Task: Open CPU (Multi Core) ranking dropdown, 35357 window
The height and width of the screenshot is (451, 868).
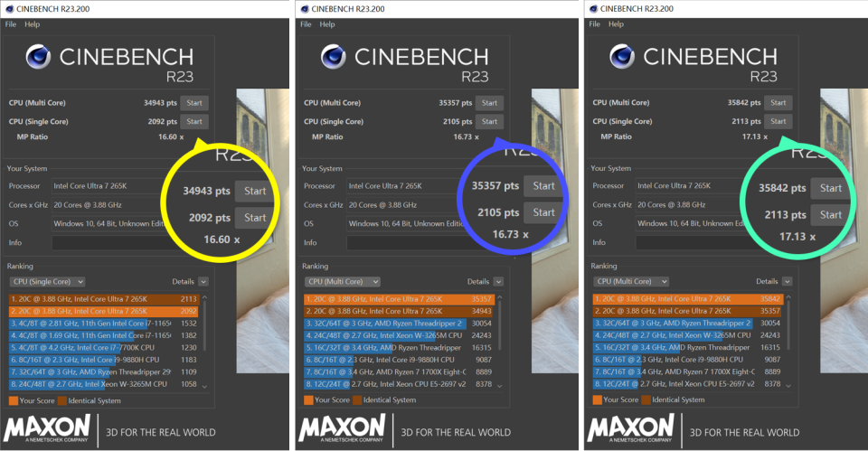Action: [x=342, y=282]
